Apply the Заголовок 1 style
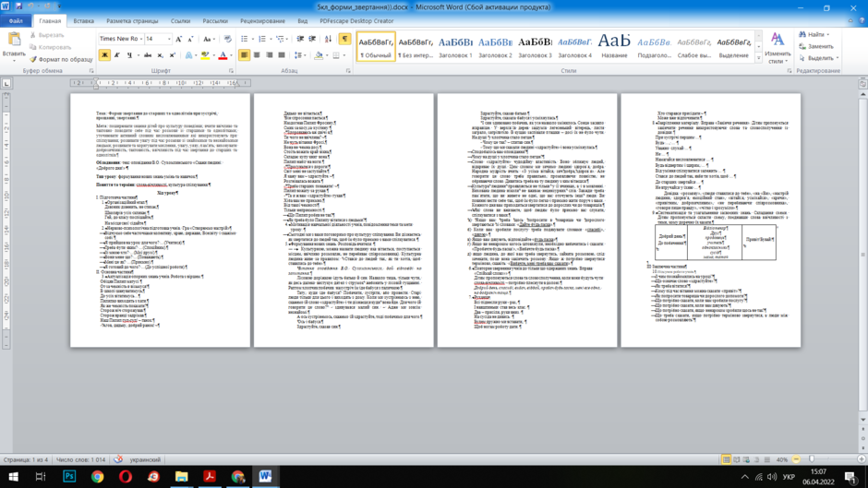Screen dimensions: 868x488 click(455, 46)
